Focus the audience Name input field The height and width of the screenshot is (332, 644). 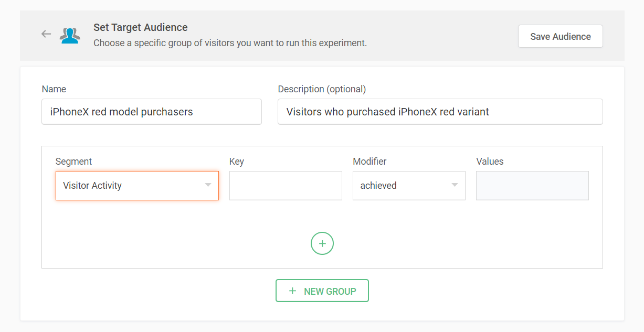click(x=151, y=112)
